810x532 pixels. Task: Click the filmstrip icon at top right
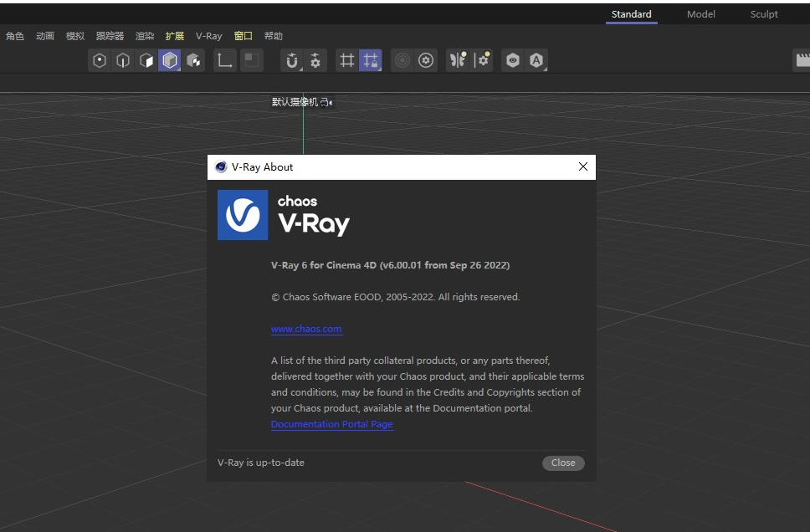(x=802, y=59)
